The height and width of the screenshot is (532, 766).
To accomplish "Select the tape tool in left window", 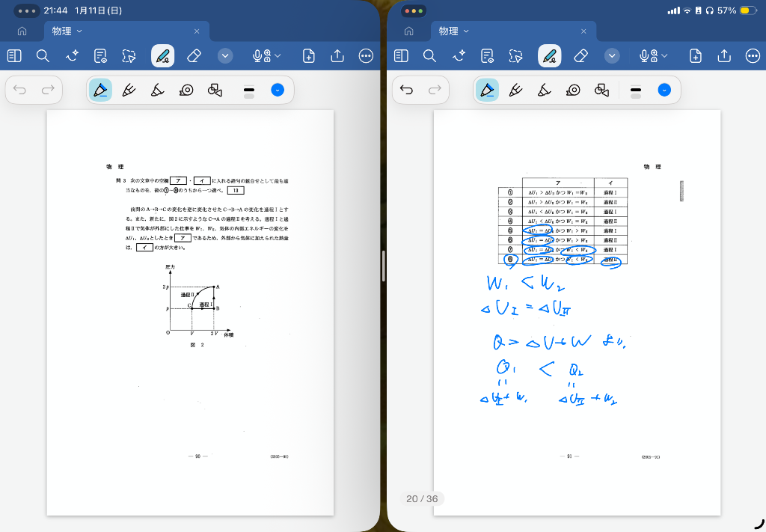I will click(186, 90).
